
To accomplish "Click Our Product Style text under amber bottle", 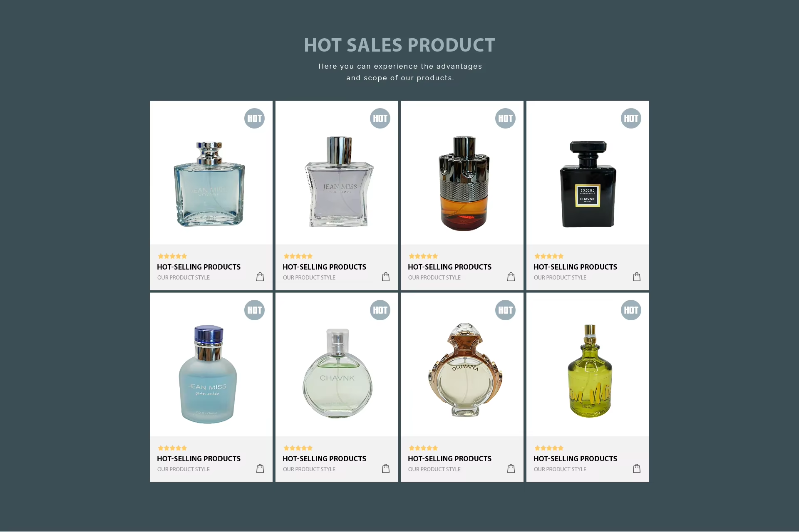I will click(x=434, y=277).
